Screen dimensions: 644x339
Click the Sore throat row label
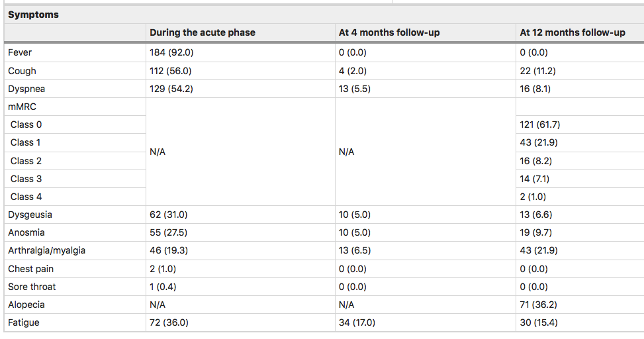click(32, 287)
